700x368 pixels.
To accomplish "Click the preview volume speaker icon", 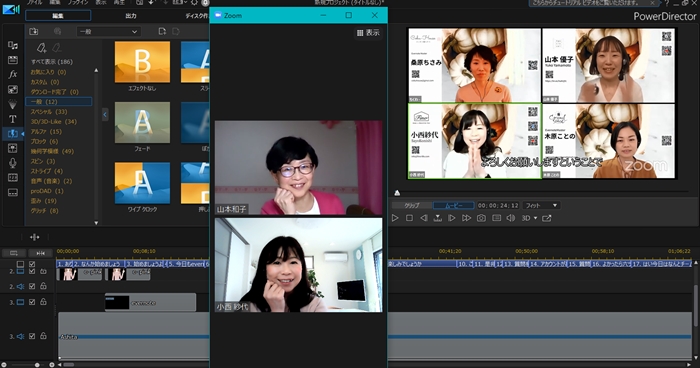I will point(511,218).
